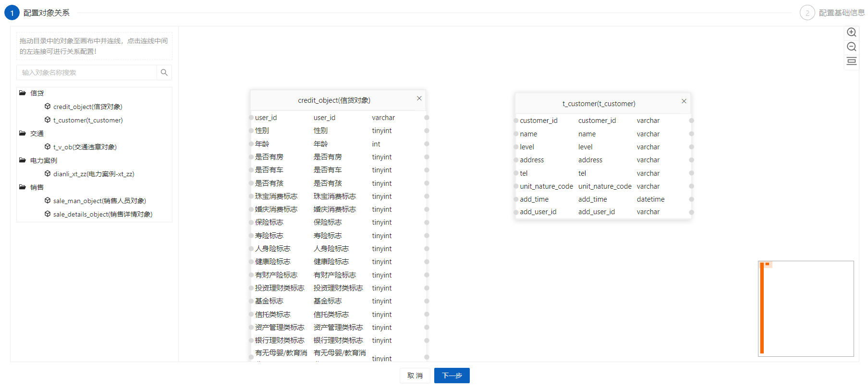This screenshot has height=388, width=868.
Task: Click the 取消 button
Action: click(x=415, y=376)
